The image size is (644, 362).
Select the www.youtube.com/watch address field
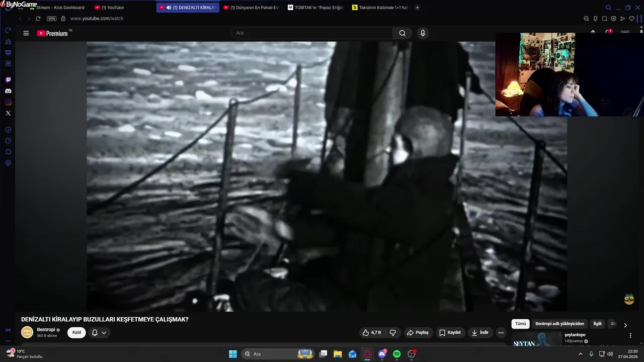coord(97,19)
